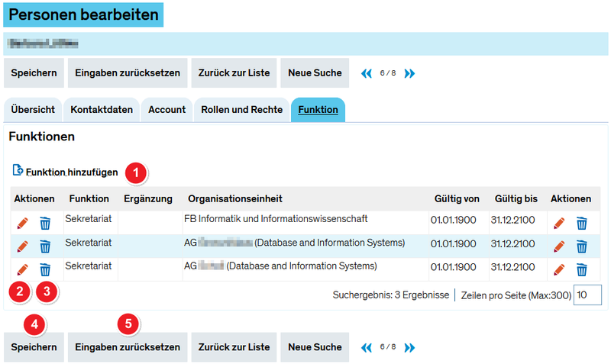The image size is (611, 364).
Task: Delete FB Informatik row using right trash icon
Action: coord(582,224)
